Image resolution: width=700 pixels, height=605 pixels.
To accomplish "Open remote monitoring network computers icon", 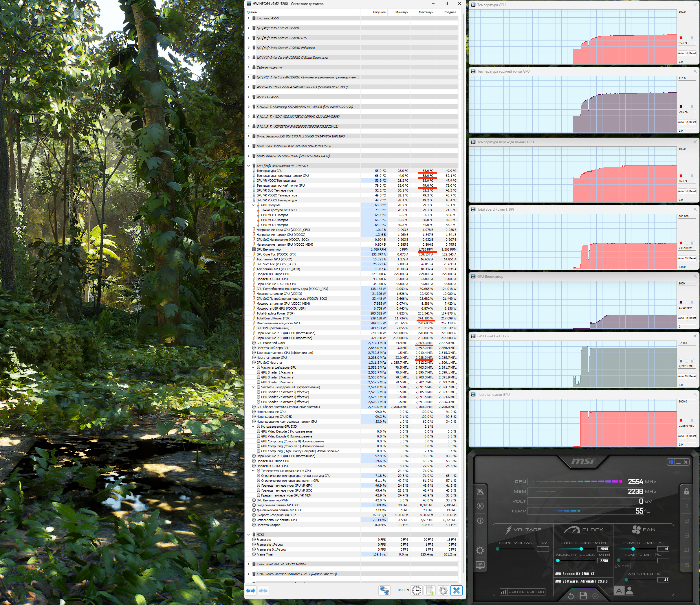I will (384, 591).
